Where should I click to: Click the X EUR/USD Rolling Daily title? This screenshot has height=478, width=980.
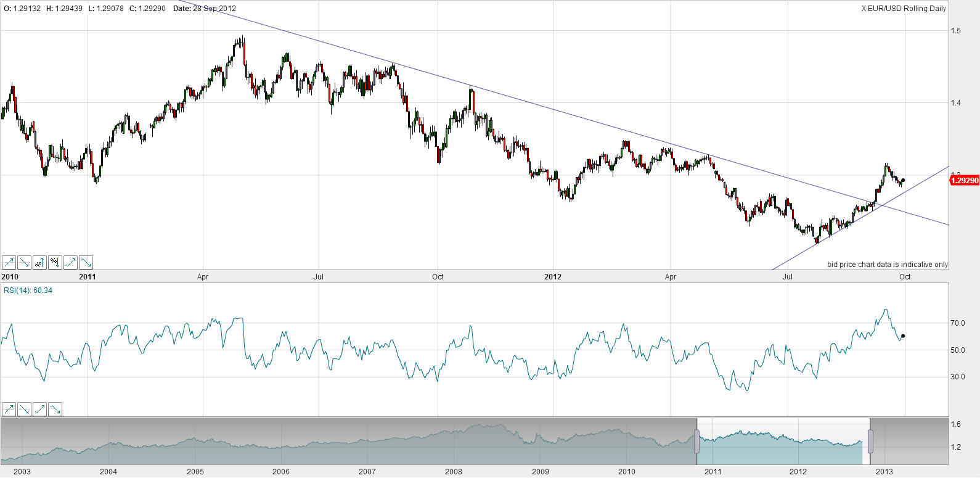[x=904, y=9]
